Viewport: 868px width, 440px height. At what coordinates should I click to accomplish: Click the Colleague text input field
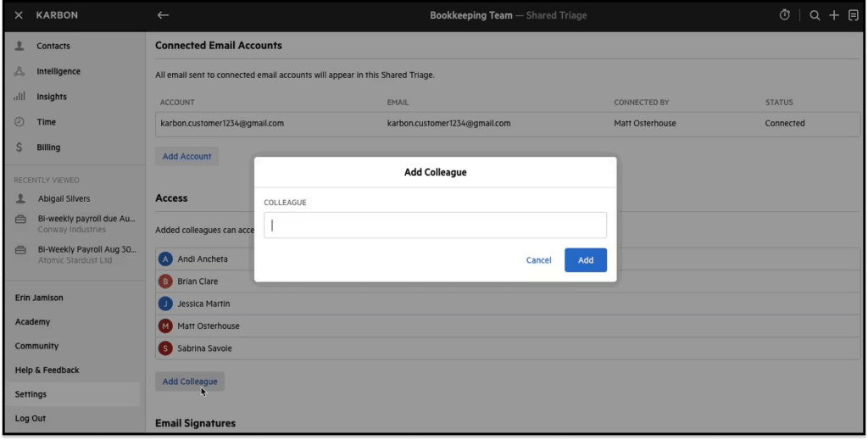[435, 226]
